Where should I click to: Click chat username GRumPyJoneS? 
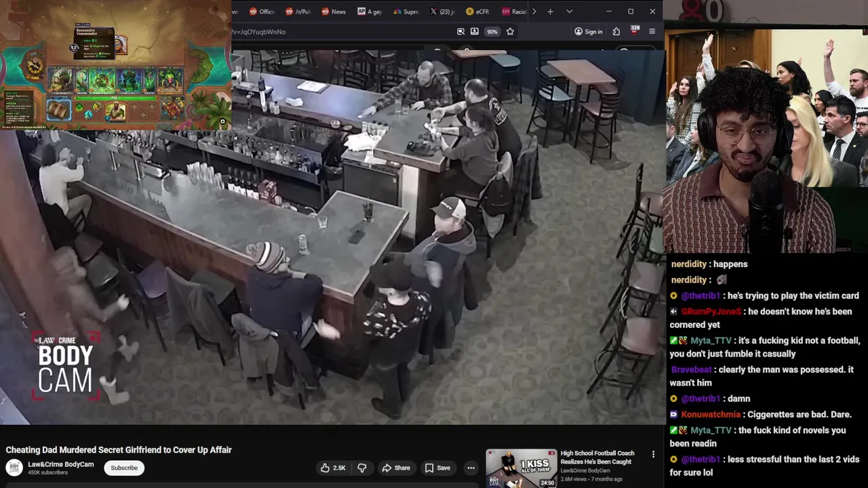[x=711, y=312]
